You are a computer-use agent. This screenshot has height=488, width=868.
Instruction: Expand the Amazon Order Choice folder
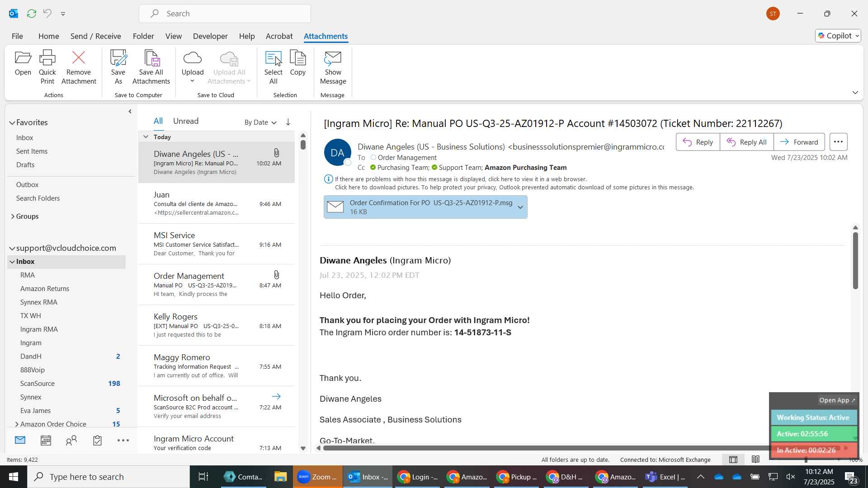[17, 424]
